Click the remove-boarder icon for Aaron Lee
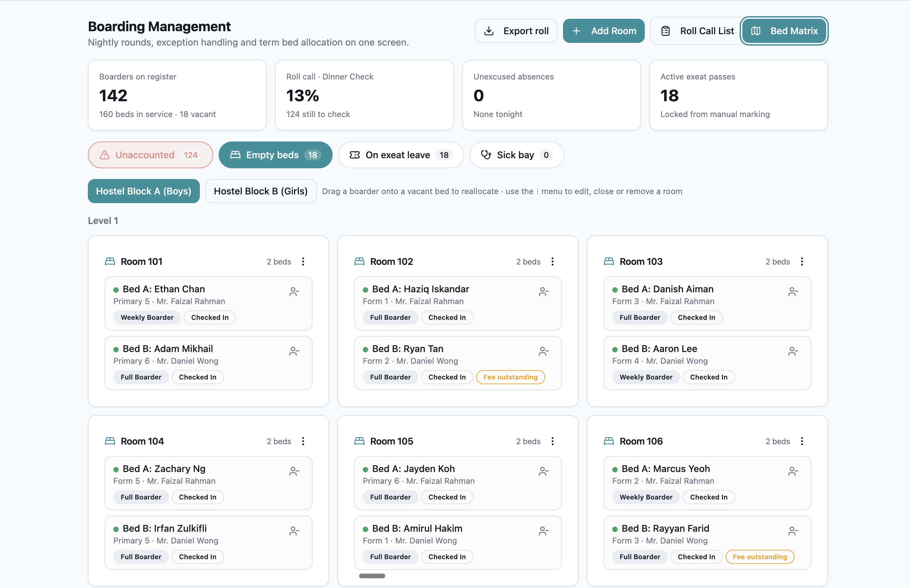Viewport: 910px width, 588px height. pos(793,351)
